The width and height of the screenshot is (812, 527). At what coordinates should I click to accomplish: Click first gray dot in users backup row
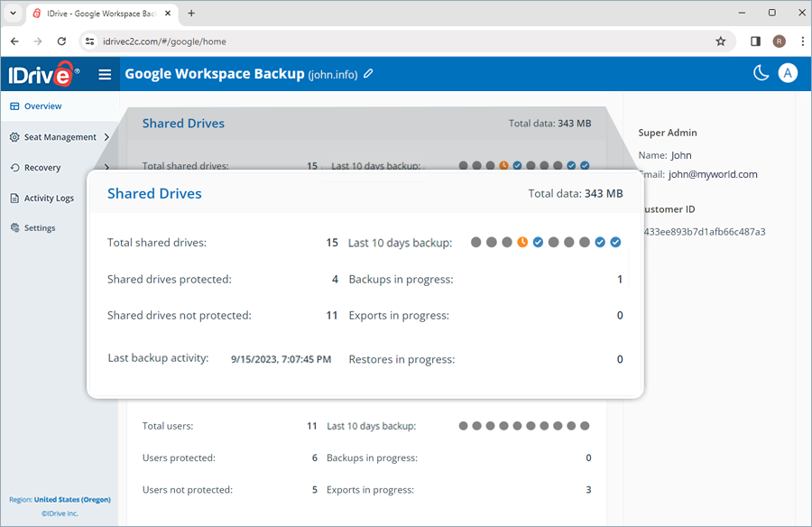(x=464, y=426)
